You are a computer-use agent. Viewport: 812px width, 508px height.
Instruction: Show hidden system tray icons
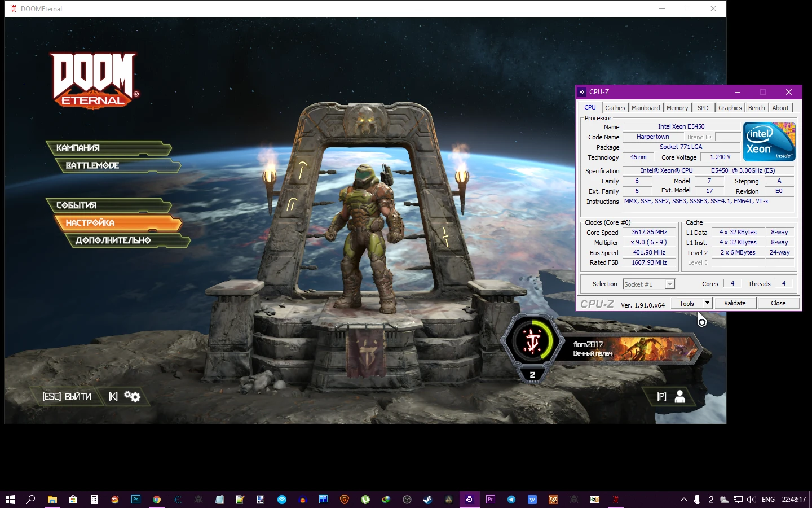683,500
